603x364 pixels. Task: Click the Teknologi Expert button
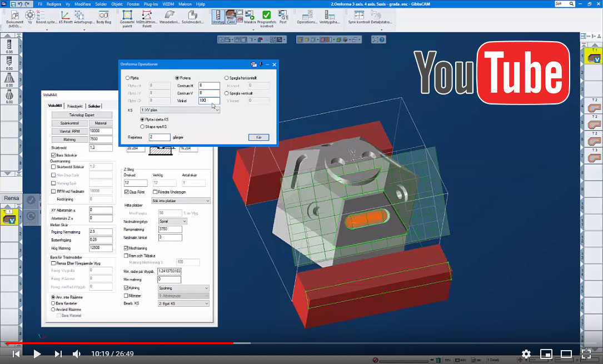82,115
